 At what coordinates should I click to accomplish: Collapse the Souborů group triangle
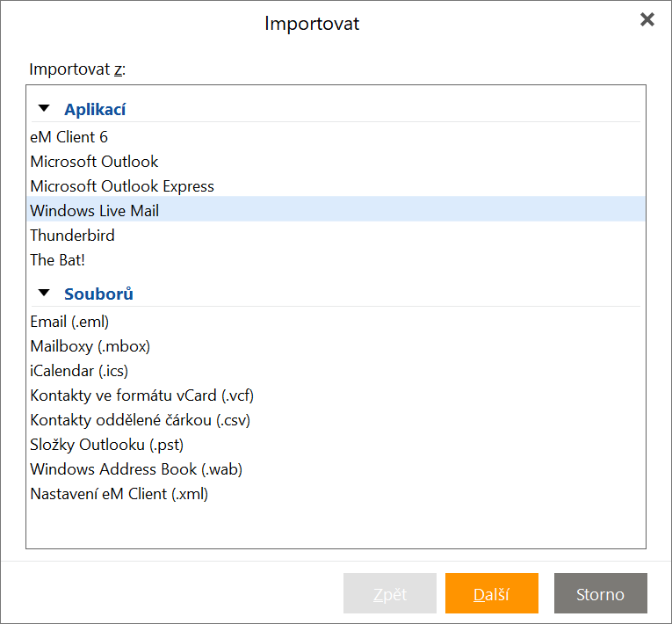pyautogui.click(x=44, y=293)
